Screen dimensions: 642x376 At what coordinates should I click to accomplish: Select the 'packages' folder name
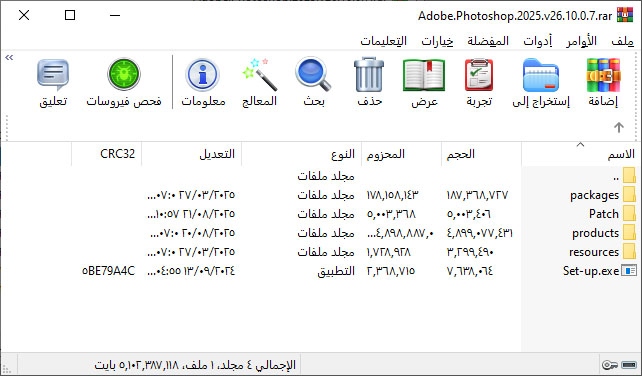click(595, 195)
